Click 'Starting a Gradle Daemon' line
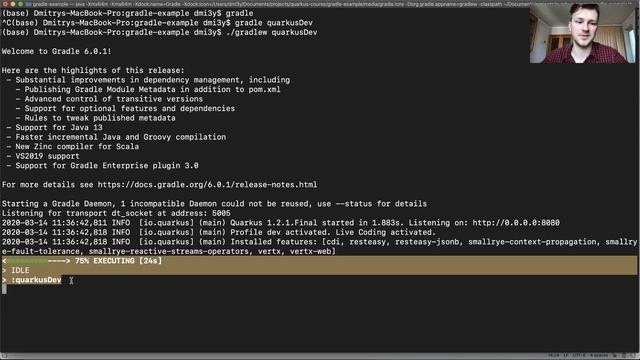640x360 pixels. coord(214,204)
